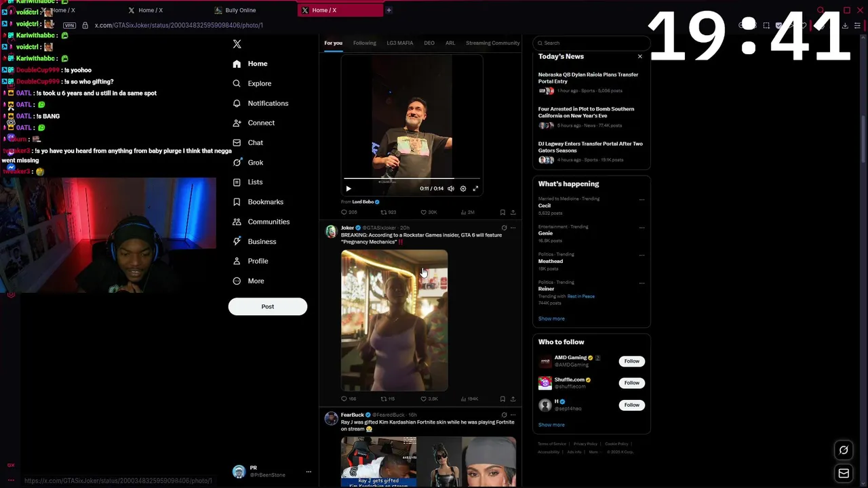
Task: Open more options for Meathead trend
Action: pyautogui.click(x=642, y=255)
